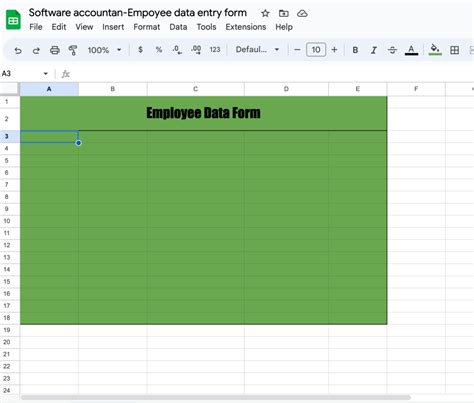Format as currency with dollar icon
This screenshot has width=474, height=403.
(x=140, y=50)
